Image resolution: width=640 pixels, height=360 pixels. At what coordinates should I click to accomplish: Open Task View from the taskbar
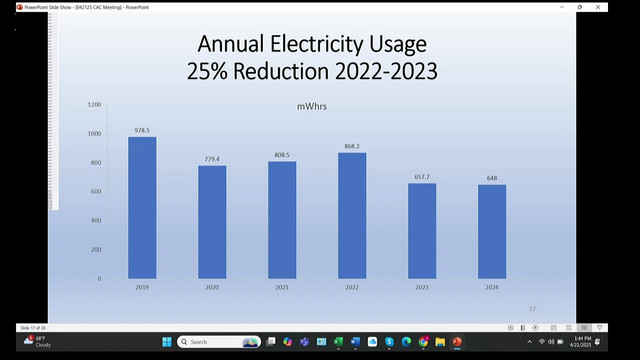pyautogui.click(x=271, y=342)
